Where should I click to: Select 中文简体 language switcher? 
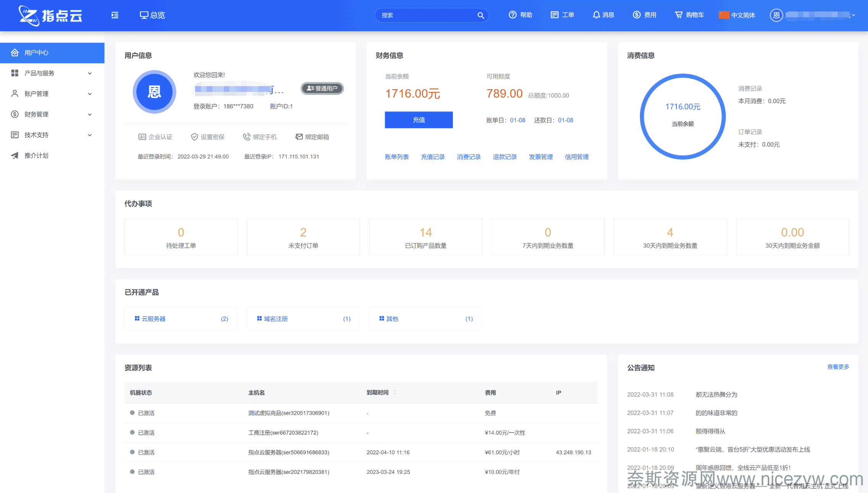coord(737,15)
